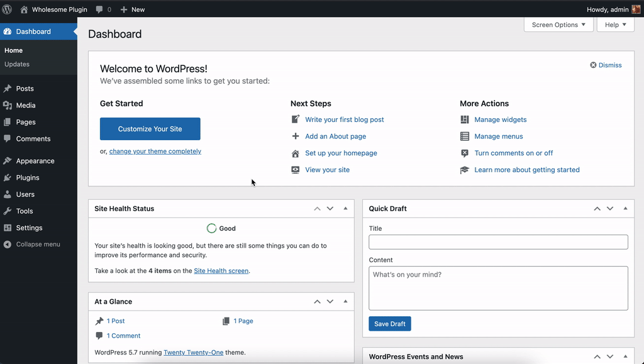Open the Settings menu label in sidebar
644x364 pixels.
pyautogui.click(x=29, y=228)
